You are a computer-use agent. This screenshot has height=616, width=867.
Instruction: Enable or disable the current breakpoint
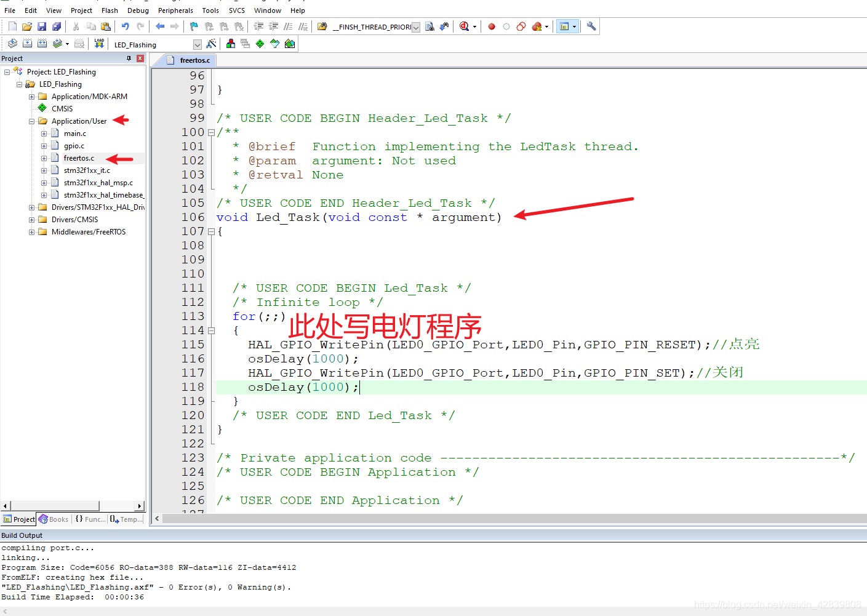click(x=506, y=26)
